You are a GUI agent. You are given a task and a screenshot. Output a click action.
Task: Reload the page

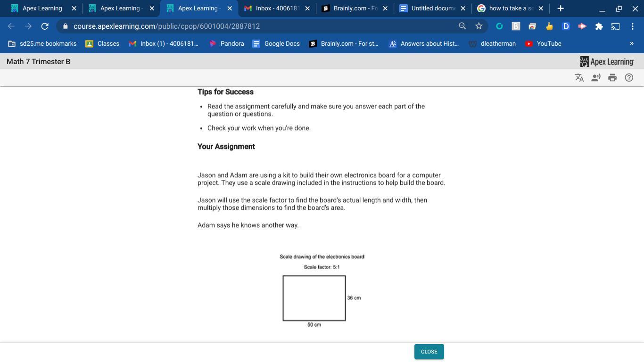tap(45, 26)
